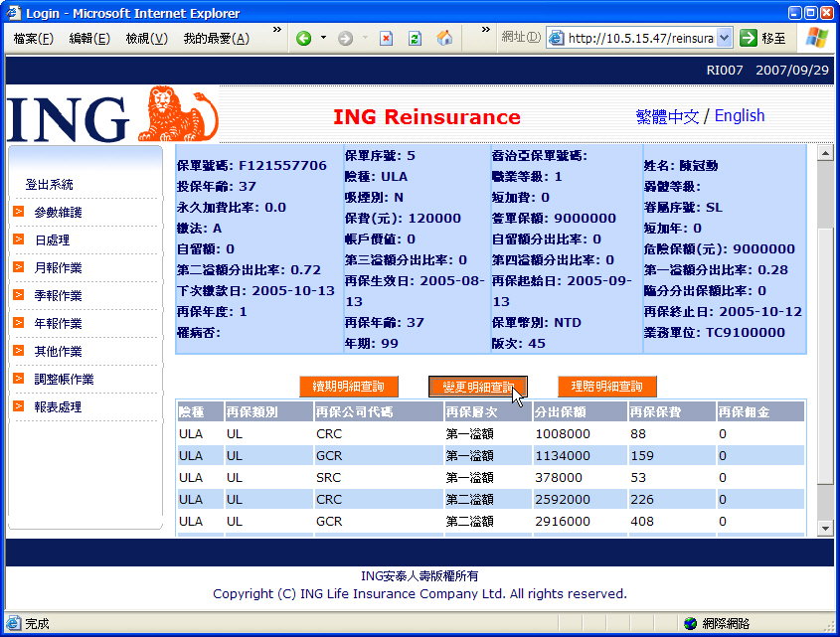Click the 分出保額 value 2916000

pyautogui.click(x=563, y=522)
